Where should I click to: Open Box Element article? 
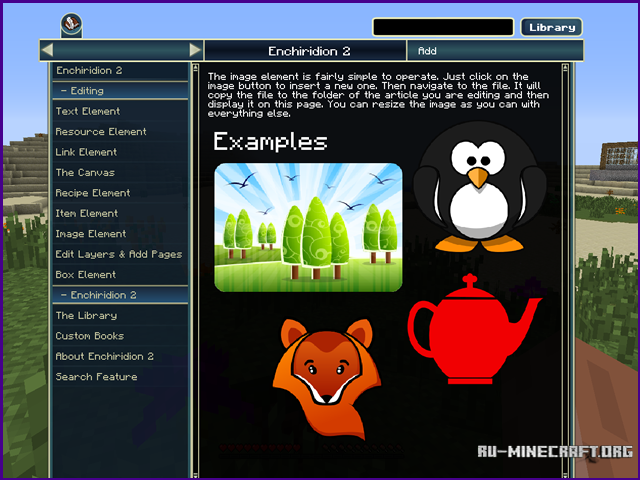pos(120,274)
